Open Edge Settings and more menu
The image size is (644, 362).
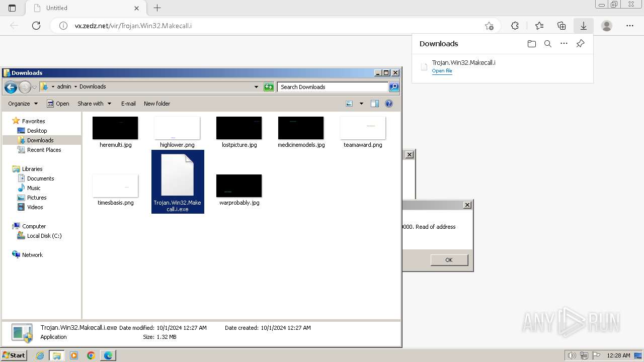click(630, 26)
